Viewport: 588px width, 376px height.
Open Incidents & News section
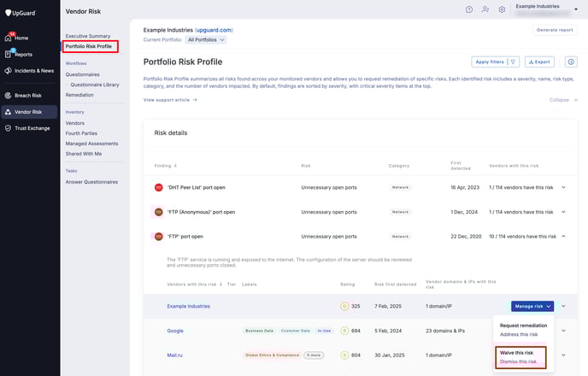point(29,70)
